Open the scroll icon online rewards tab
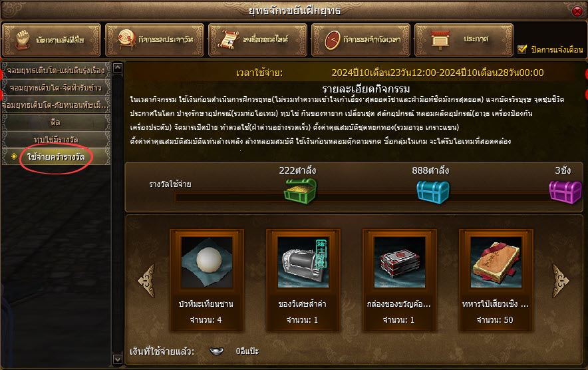 [x=257, y=40]
